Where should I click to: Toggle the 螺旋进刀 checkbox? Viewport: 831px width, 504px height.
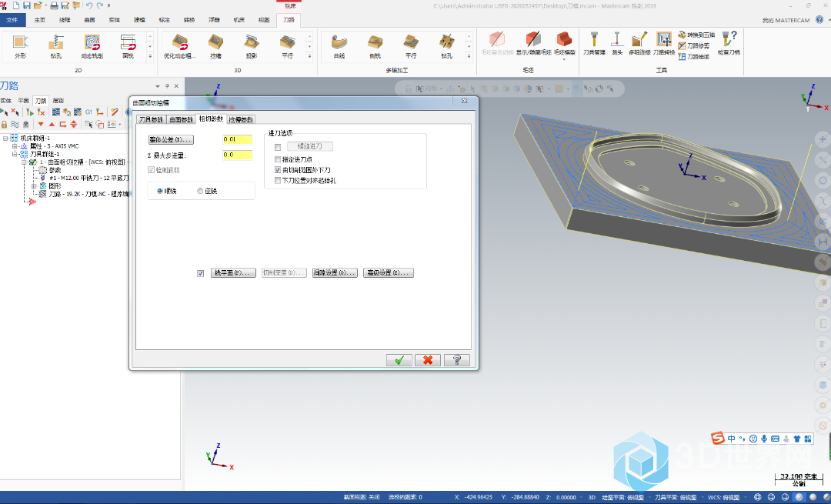click(278, 147)
